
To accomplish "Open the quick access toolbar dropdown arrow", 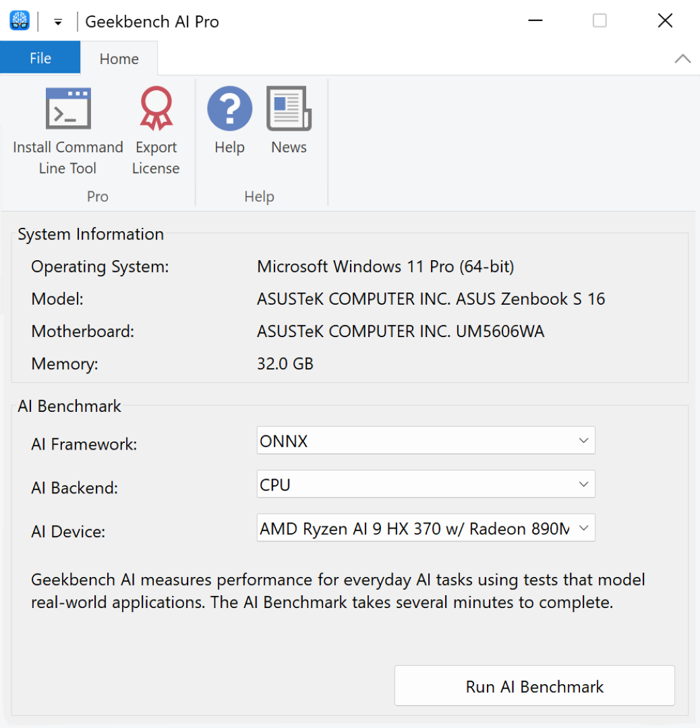I will [x=57, y=22].
